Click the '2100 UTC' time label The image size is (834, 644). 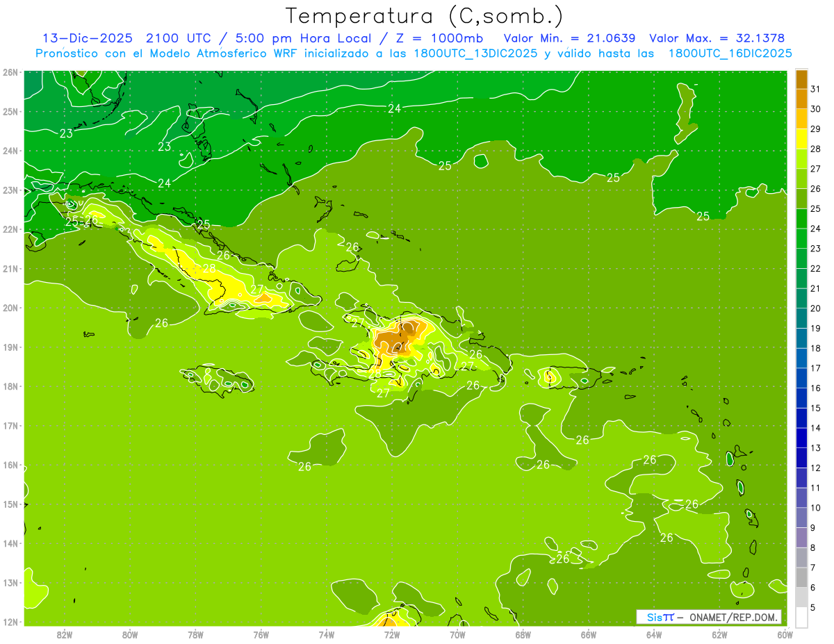coord(179,38)
